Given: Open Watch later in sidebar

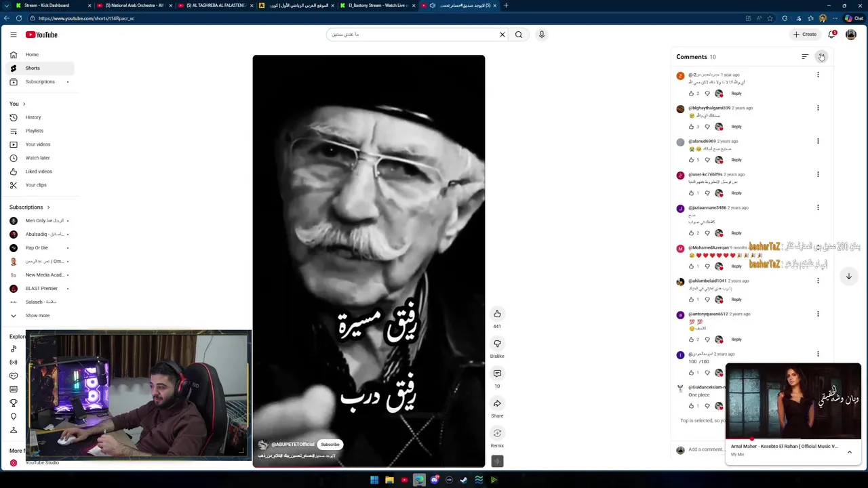Looking at the screenshot, I should pos(40,158).
